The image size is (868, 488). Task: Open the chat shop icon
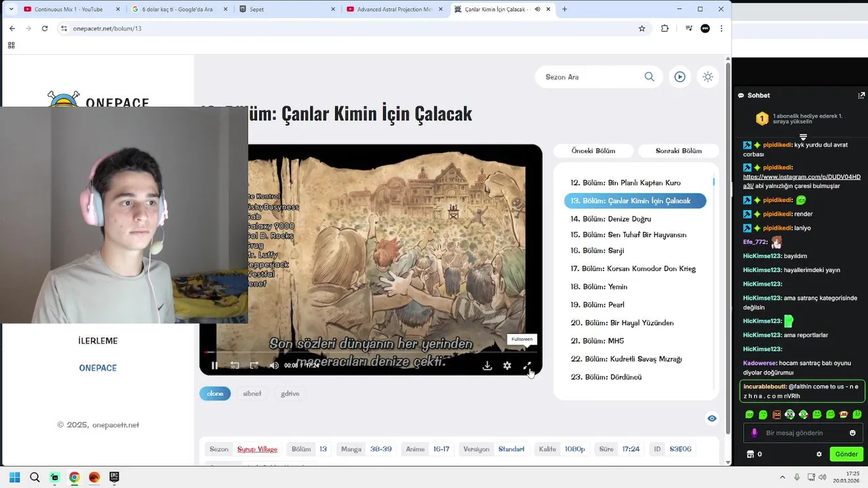pyautogui.click(x=750, y=454)
